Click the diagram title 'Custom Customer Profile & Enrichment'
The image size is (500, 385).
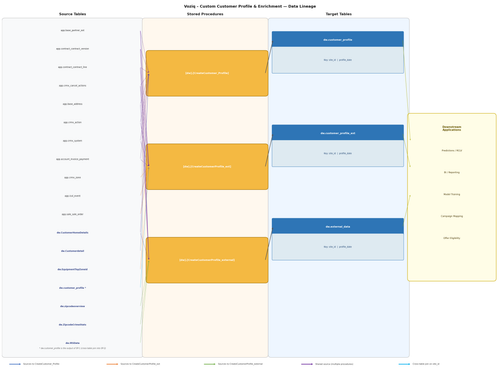tap(250, 6)
